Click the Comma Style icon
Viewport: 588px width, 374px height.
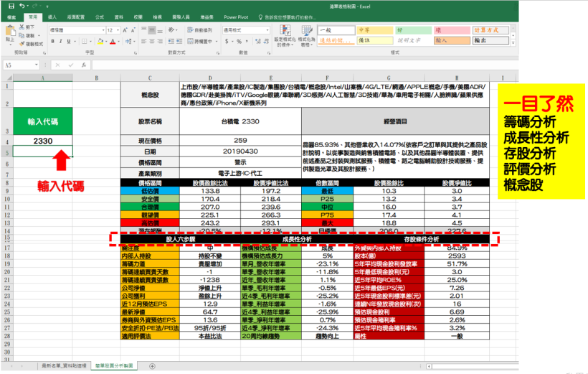click(247, 42)
